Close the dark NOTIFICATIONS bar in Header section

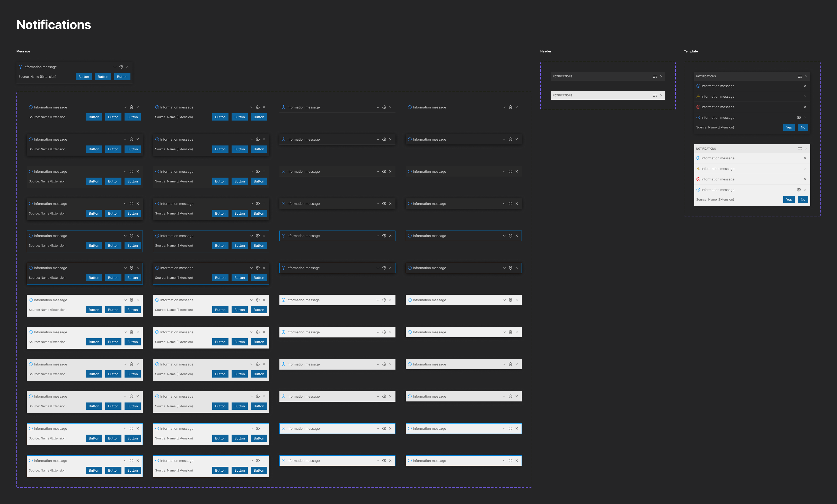click(x=661, y=76)
